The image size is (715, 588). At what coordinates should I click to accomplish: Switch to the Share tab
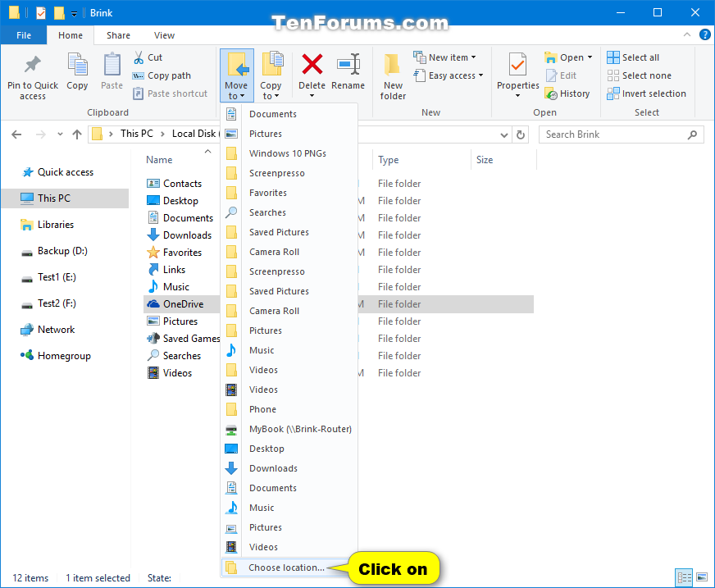pyautogui.click(x=118, y=35)
